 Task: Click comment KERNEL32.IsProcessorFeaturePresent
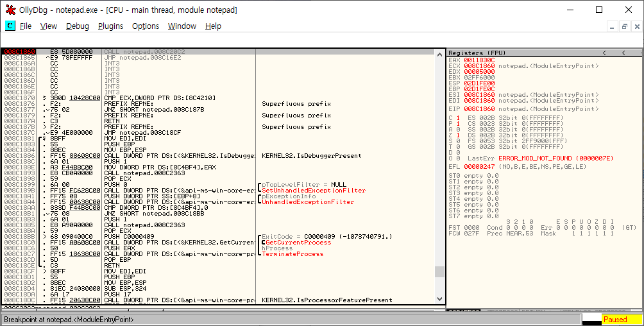pyautogui.click(x=327, y=300)
